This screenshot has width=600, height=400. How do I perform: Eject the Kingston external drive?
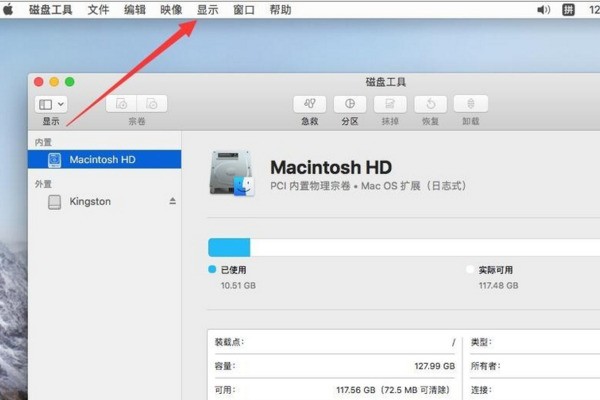172,201
